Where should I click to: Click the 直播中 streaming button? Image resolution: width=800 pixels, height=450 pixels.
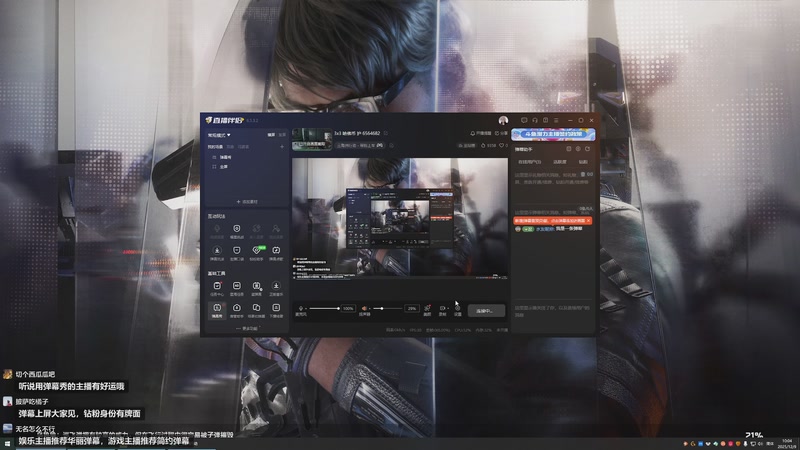click(x=486, y=311)
